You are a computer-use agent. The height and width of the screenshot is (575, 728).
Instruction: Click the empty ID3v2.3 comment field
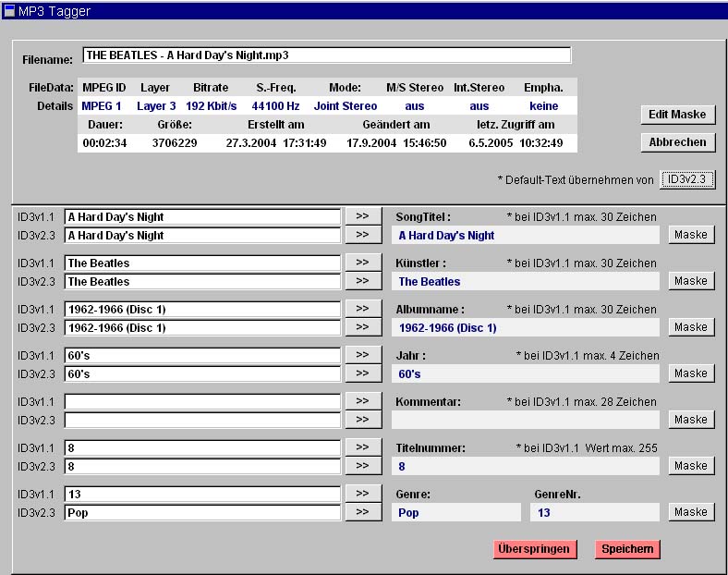coord(202,420)
